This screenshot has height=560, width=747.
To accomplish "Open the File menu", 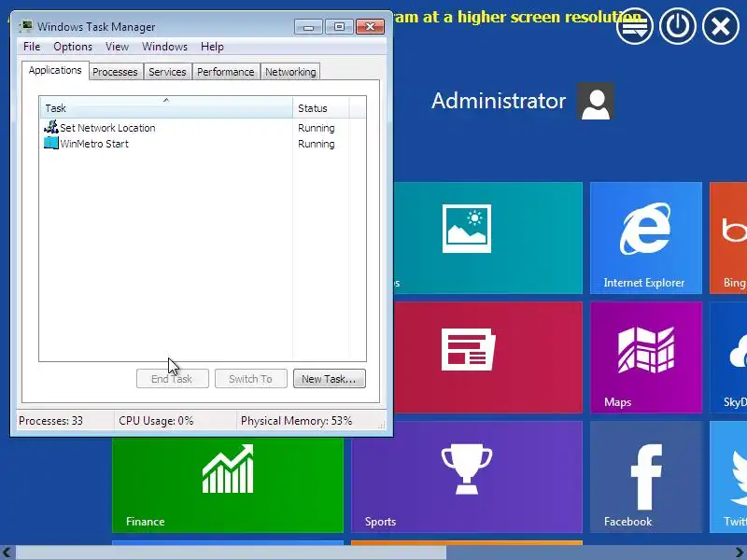I will pos(32,47).
